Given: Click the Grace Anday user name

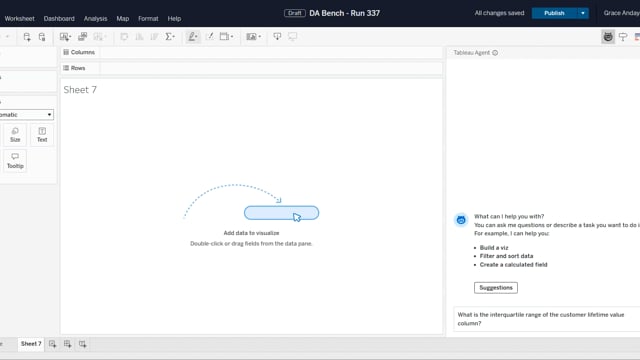Looking at the screenshot, I should 622,13.
